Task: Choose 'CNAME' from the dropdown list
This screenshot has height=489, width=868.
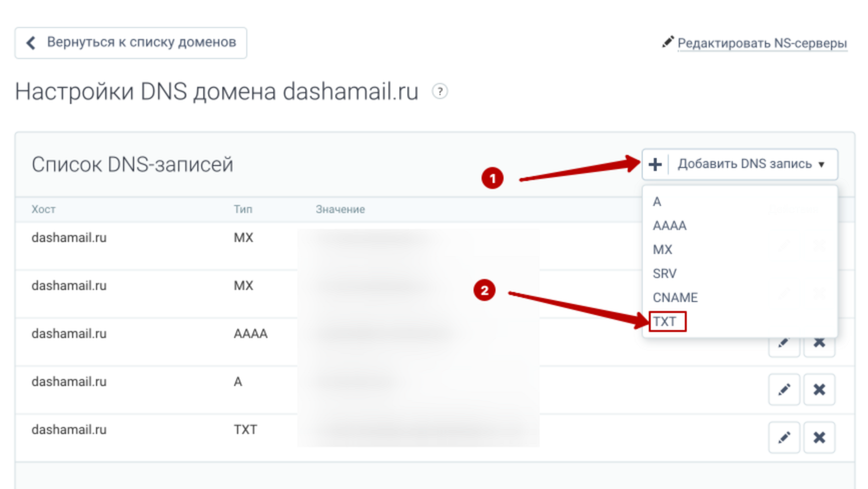Action: point(675,298)
